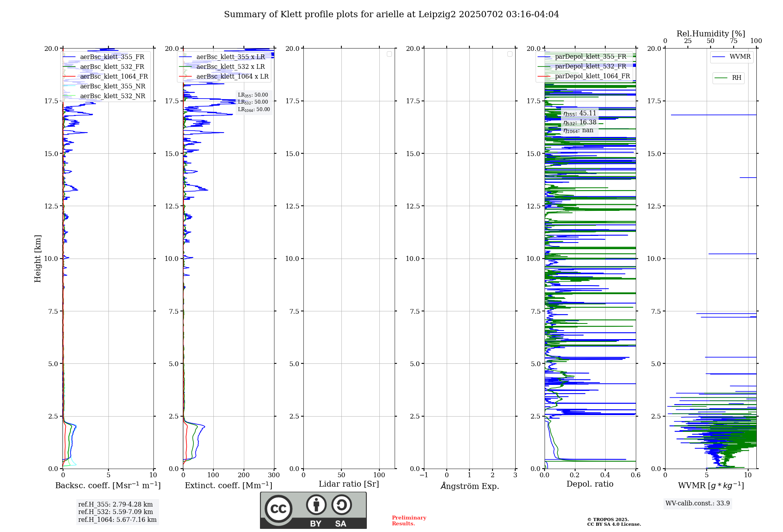
Task: Click the 'Depol. ratio' axis label
Action: [x=590, y=484]
